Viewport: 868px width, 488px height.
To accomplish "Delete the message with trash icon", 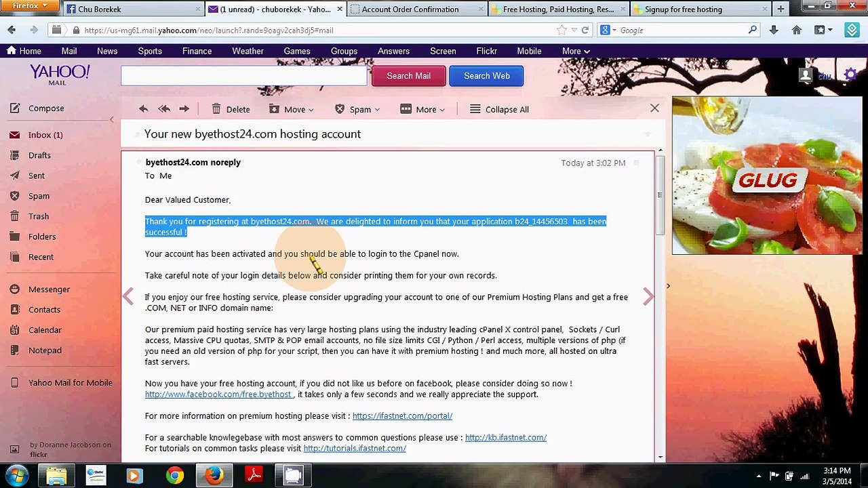I will (231, 109).
